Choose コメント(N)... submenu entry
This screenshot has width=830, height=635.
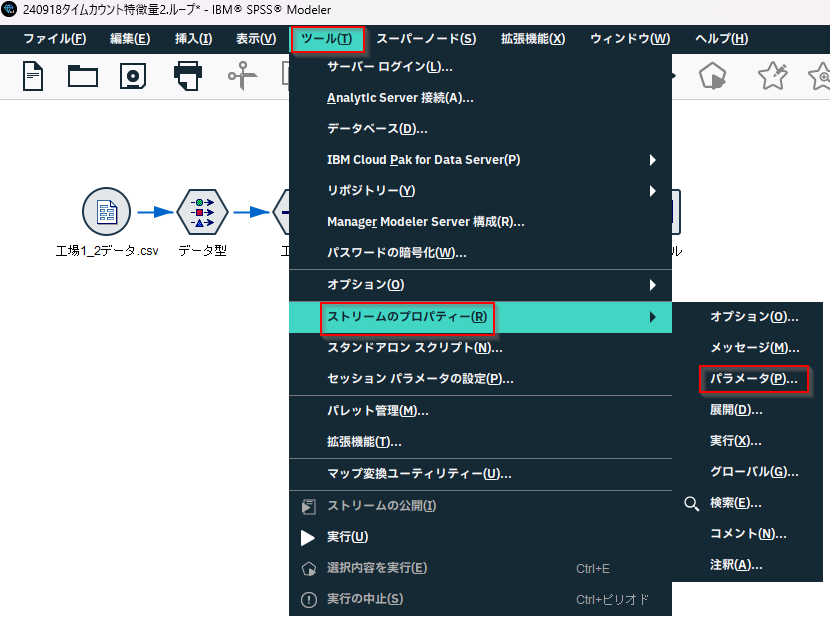coord(747,534)
